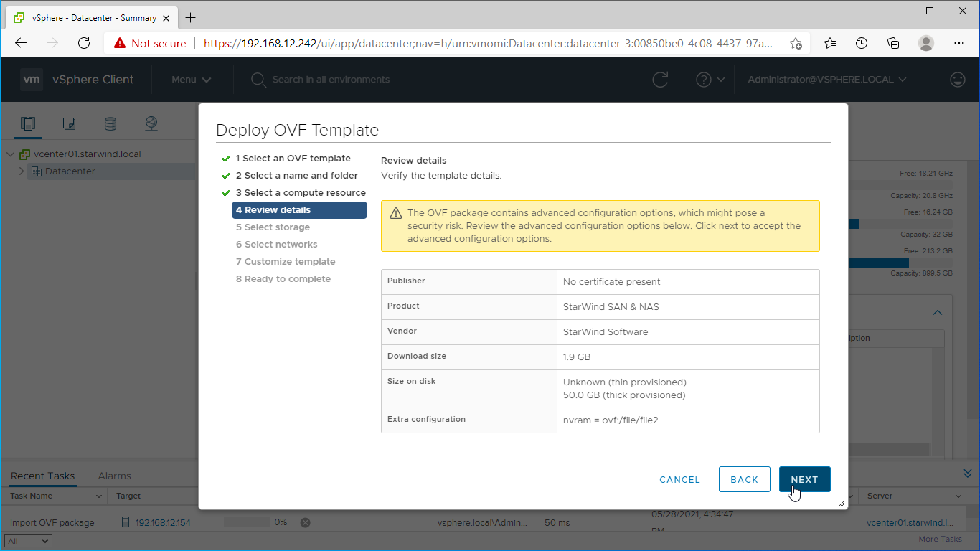Switch to Networking view icon
980x551 pixels.
pos(151,123)
